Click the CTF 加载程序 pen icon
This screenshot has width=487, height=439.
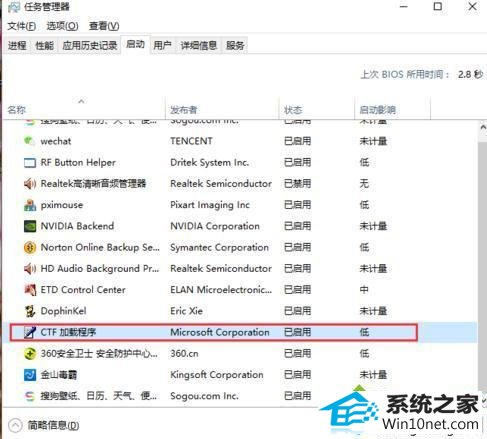[30, 332]
